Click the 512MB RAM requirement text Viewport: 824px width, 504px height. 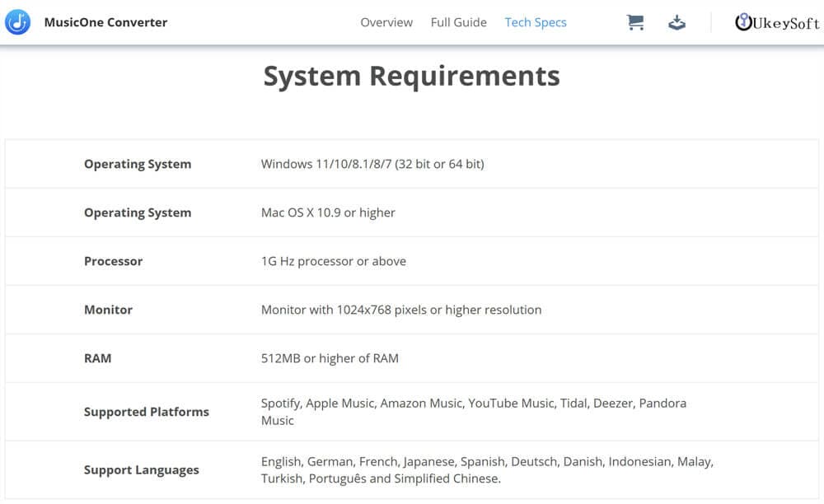(x=329, y=358)
